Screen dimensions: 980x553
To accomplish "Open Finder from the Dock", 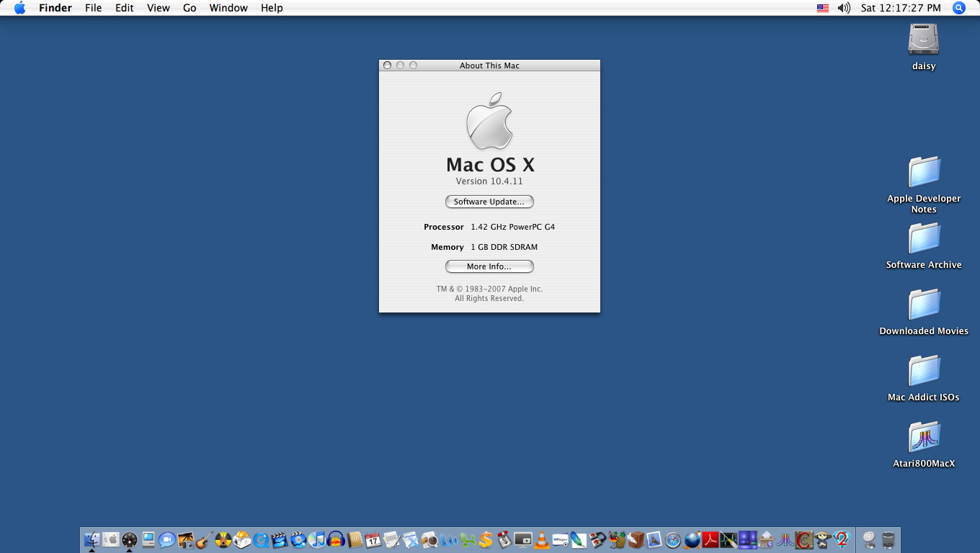I will [92, 539].
